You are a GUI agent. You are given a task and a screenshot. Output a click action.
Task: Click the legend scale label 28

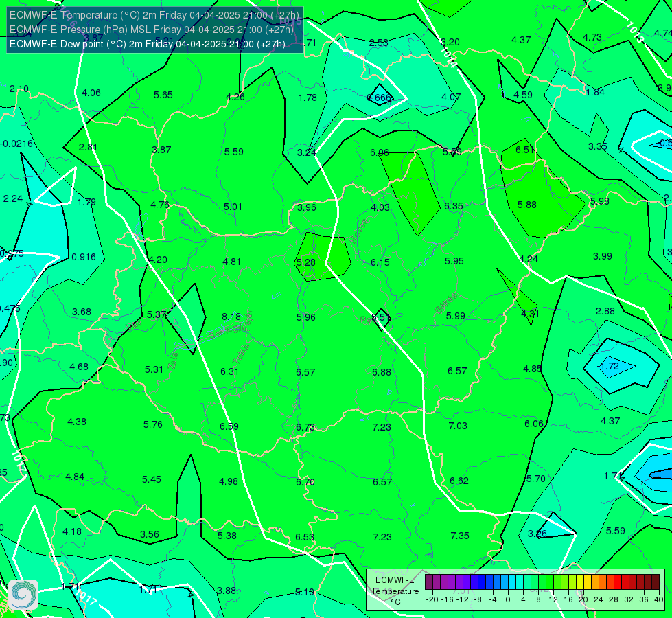click(x=614, y=599)
